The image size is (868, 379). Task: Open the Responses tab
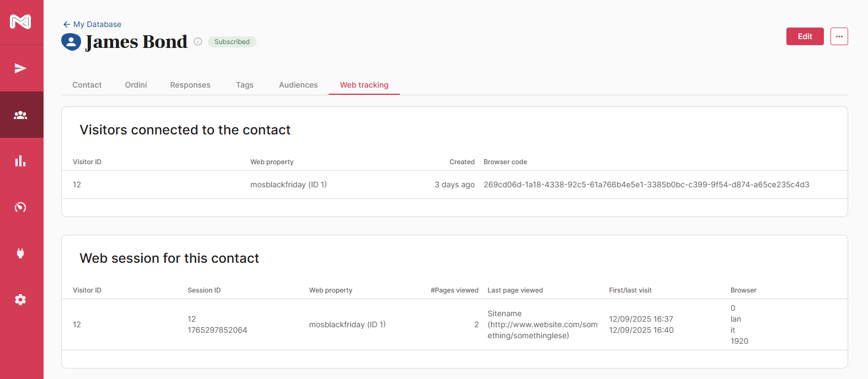pos(190,85)
